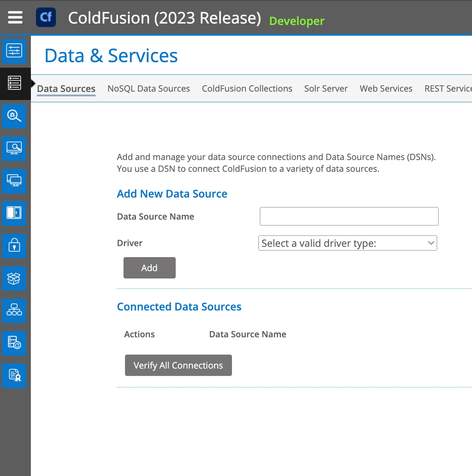The width and height of the screenshot is (472, 476).
Task: Expand the Driver type dropdown
Action: pos(347,243)
